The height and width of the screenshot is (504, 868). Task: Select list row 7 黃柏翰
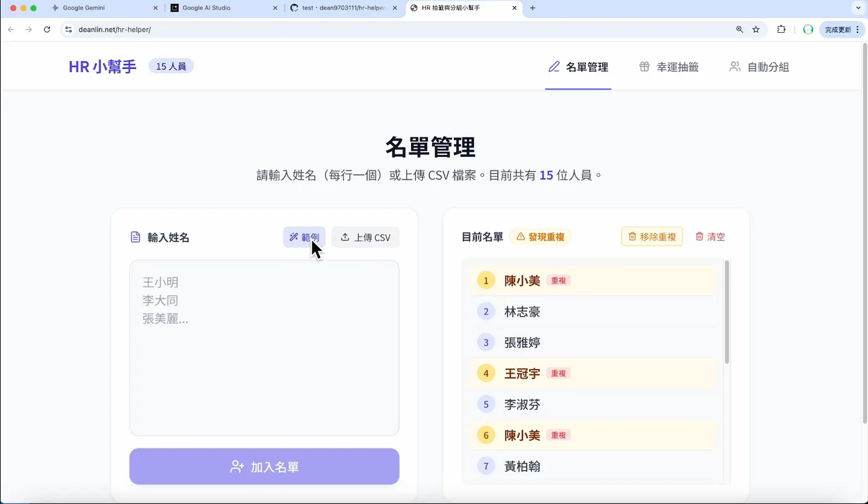click(593, 466)
